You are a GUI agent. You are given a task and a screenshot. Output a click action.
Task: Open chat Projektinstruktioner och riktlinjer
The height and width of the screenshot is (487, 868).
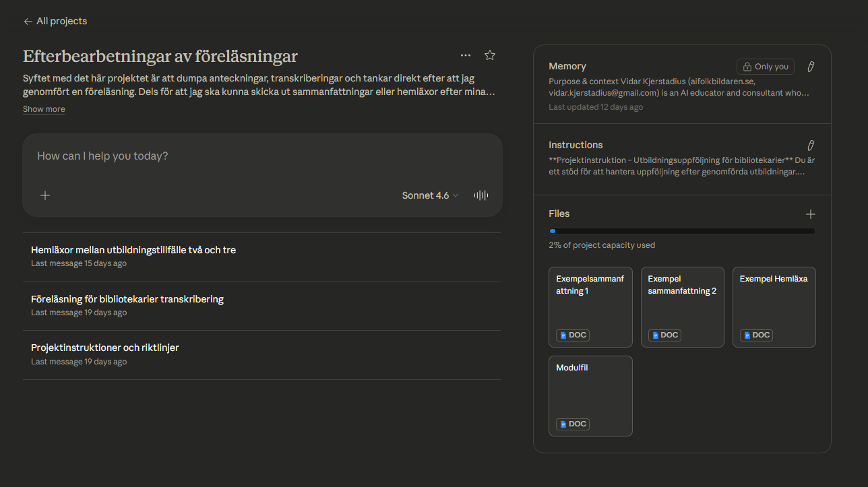pyautogui.click(x=104, y=348)
